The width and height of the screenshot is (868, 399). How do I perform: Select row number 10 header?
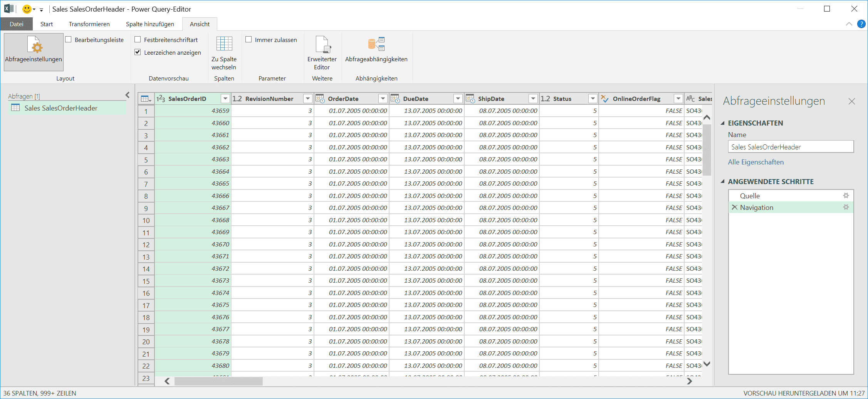click(146, 220)
